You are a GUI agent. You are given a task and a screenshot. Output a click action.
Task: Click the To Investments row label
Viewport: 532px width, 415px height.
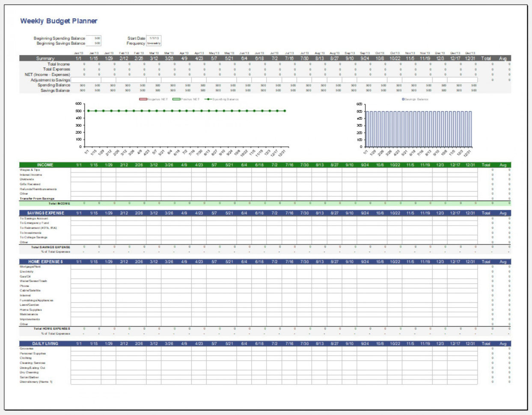tap(30, 233)
